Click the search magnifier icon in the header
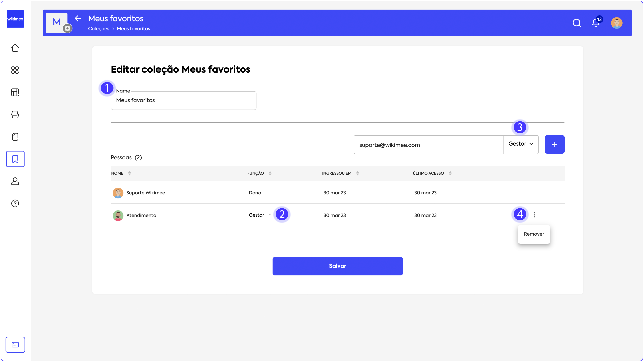Image resolution: width=644 pixels, height=362 pixels. pyautogui.click(x=577, y=23)
